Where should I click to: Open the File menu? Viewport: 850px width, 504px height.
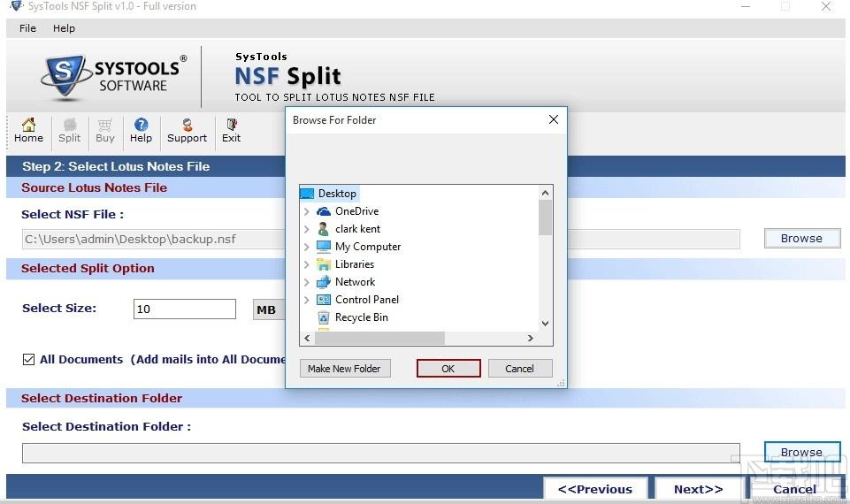tap(27, 28)
